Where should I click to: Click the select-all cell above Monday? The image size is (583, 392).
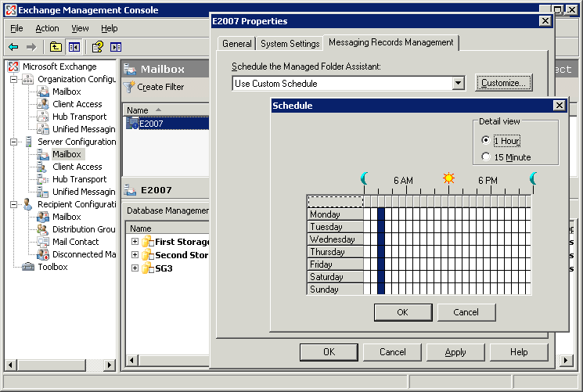tap(335, 201)
